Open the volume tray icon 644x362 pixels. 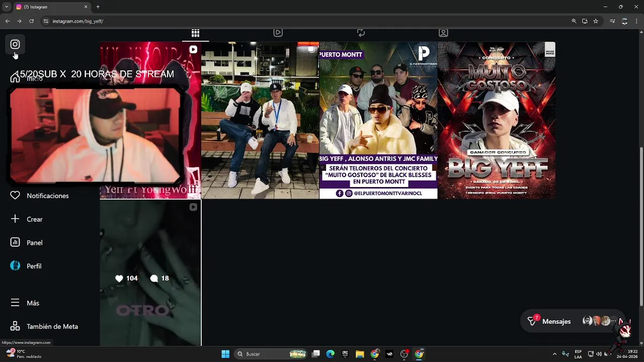pos(599,354)
